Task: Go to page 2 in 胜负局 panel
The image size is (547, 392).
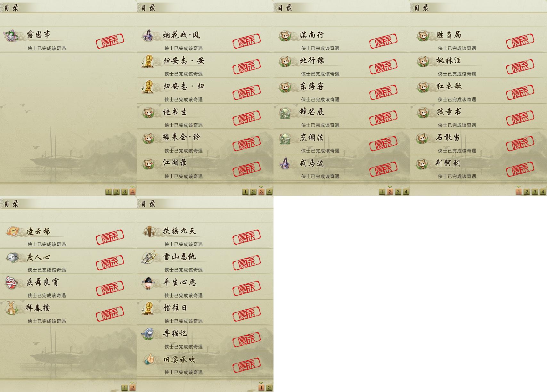Action: click(x=527, y=192)
